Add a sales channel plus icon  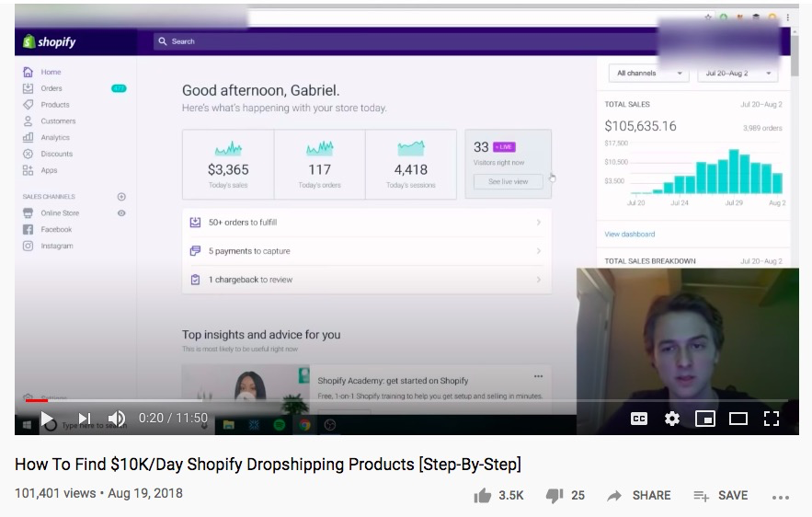(x=121, y=197)
